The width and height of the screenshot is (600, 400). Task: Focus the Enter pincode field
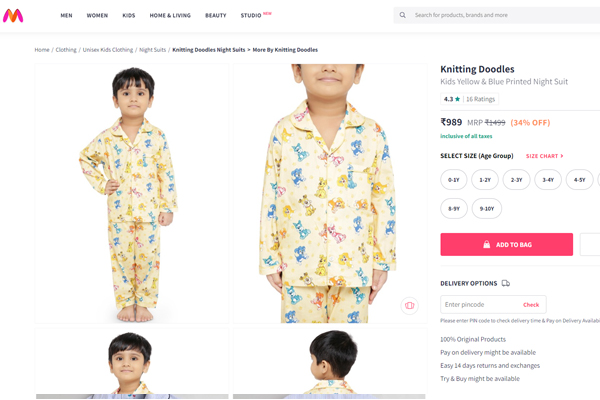[x=478, y=304]
